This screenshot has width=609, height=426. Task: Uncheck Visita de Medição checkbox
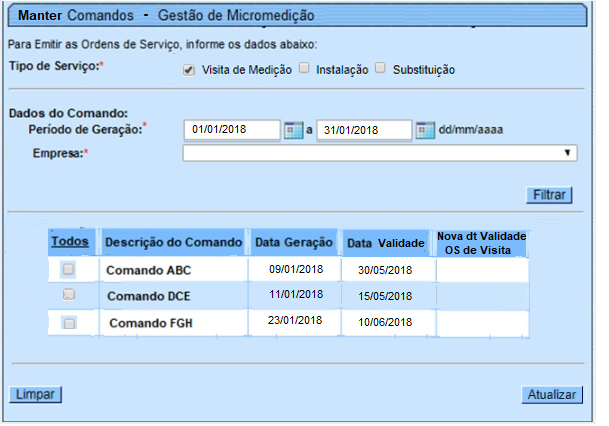coord(188,71)
